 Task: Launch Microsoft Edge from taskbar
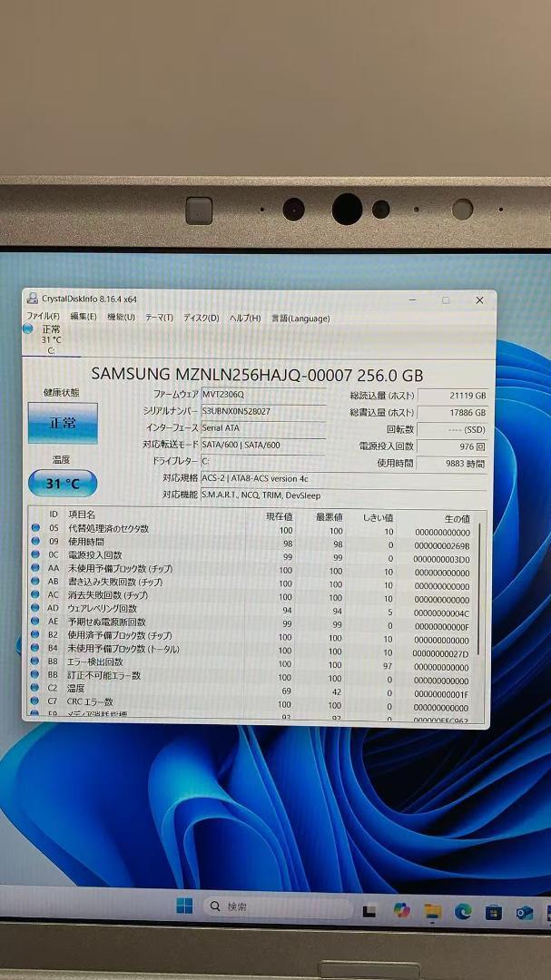[x=463, y=913]
